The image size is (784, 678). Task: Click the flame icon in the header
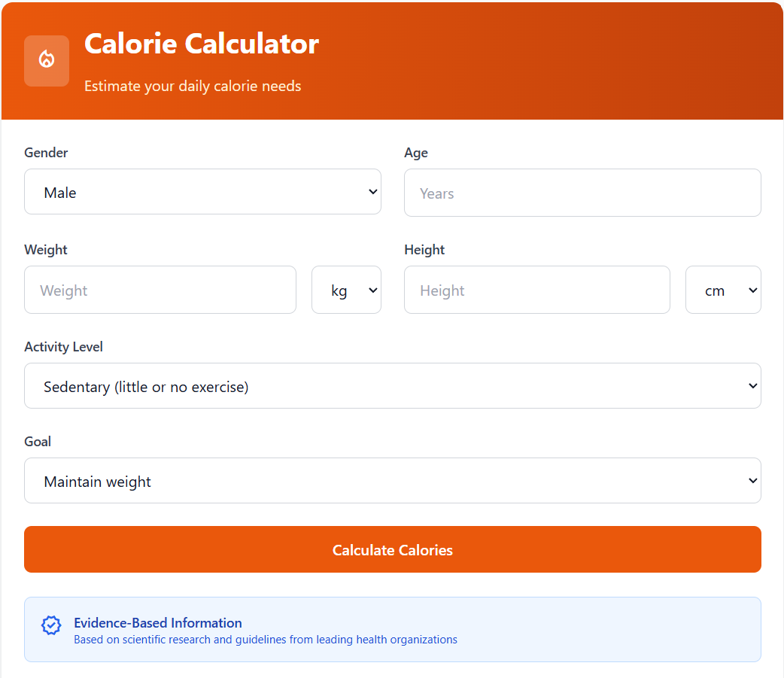coord(46,60)
